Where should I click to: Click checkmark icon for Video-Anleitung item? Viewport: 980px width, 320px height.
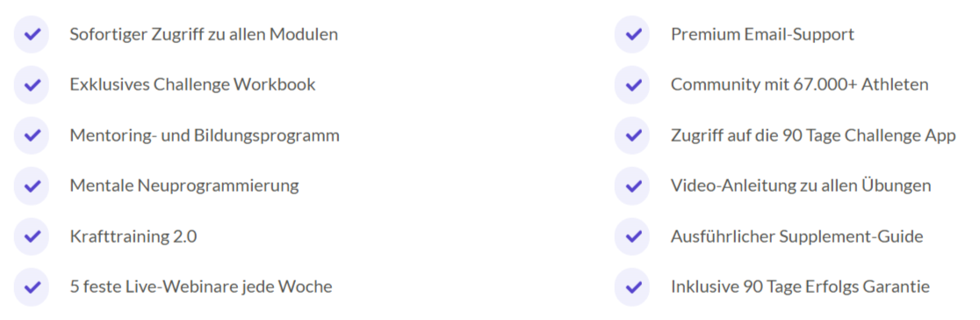pyautogui.click(x=633, y=186)
